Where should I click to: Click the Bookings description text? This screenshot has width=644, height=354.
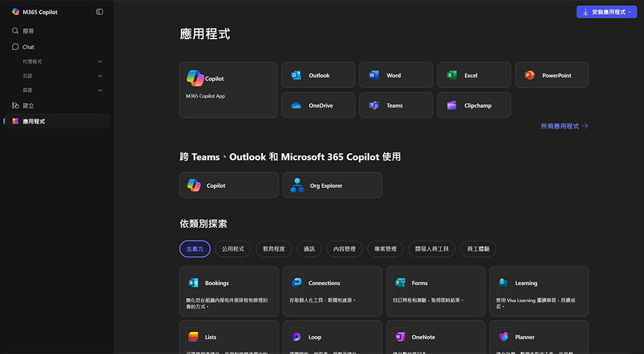[227, 303]
